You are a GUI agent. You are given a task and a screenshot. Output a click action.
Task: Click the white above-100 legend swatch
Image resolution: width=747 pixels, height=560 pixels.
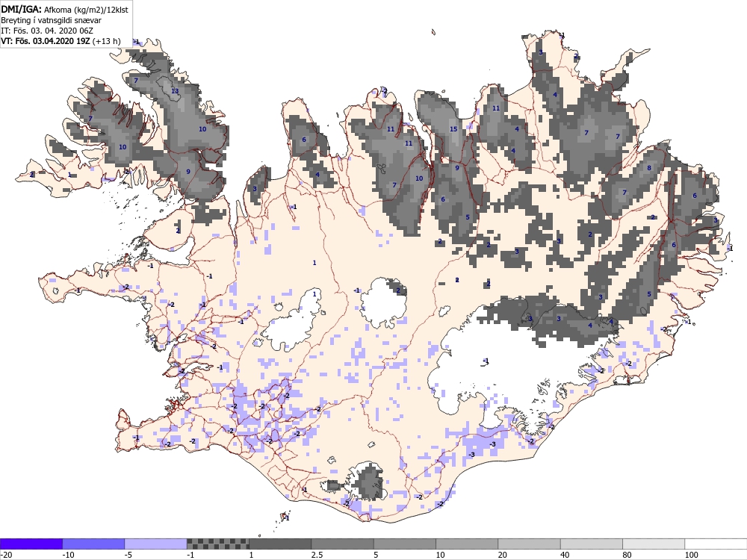click(716, 544)
